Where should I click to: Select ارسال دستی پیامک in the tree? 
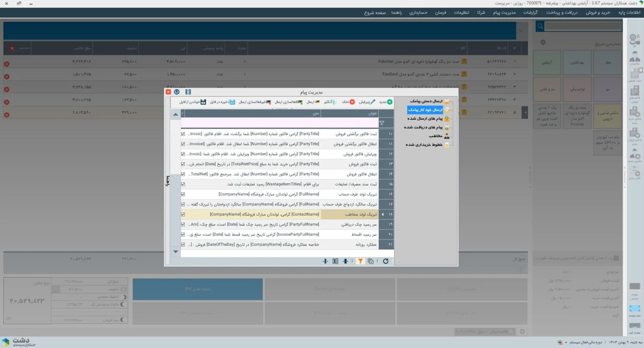pyautogui.click(x=426, y=101)
